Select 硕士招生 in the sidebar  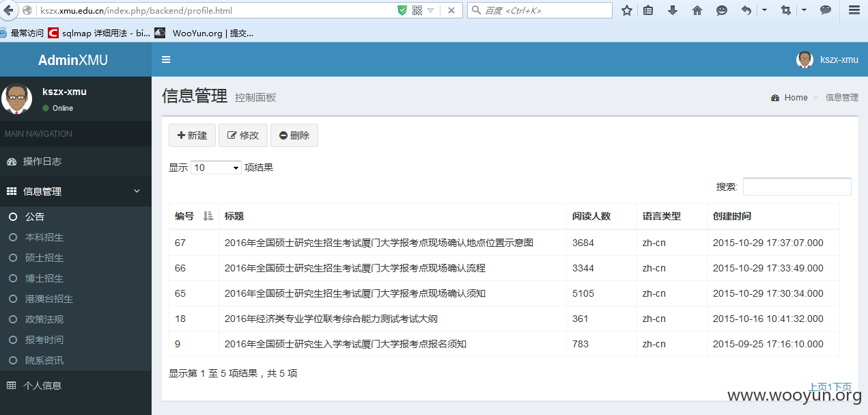pos(75,258)
